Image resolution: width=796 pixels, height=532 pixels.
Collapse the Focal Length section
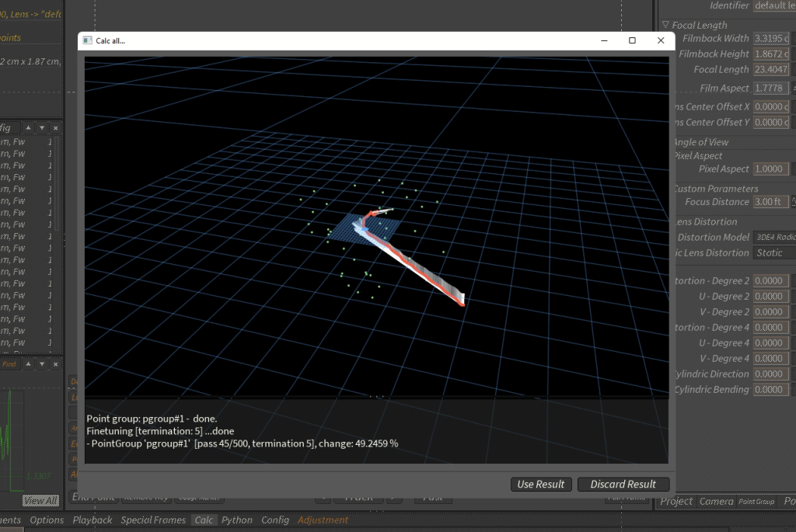pos(665,25)
